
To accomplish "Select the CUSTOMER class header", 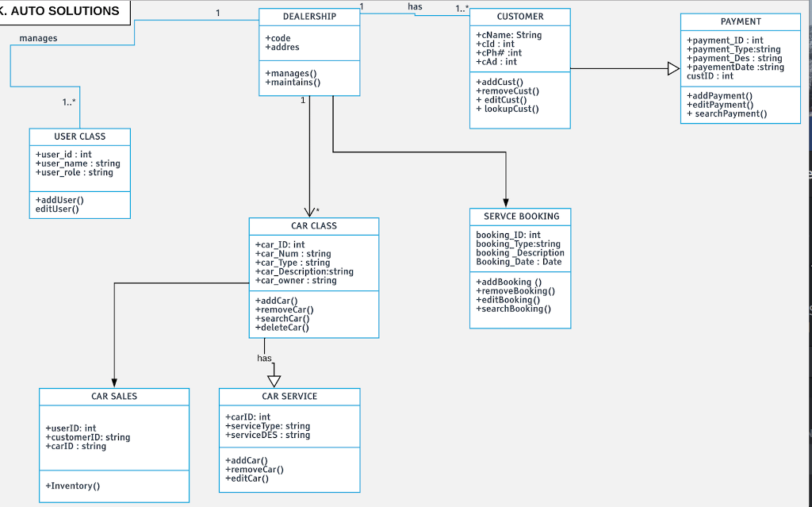I will click(x=519, y=17).
